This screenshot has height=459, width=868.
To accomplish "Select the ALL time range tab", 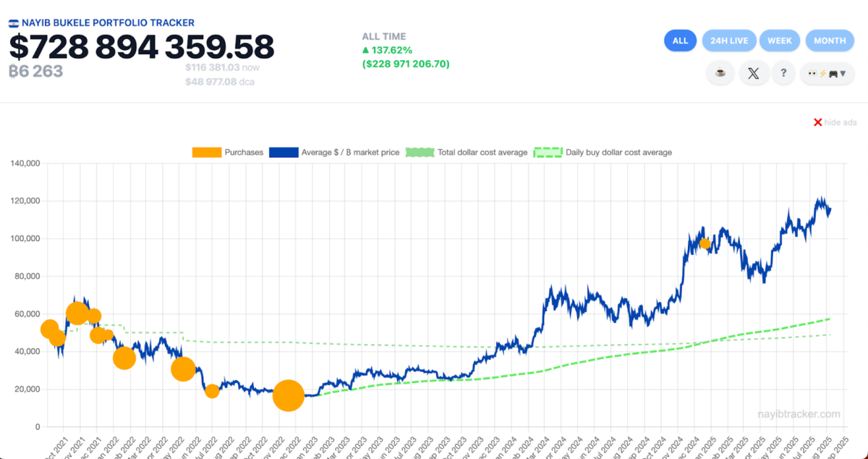I will point(680,41).
